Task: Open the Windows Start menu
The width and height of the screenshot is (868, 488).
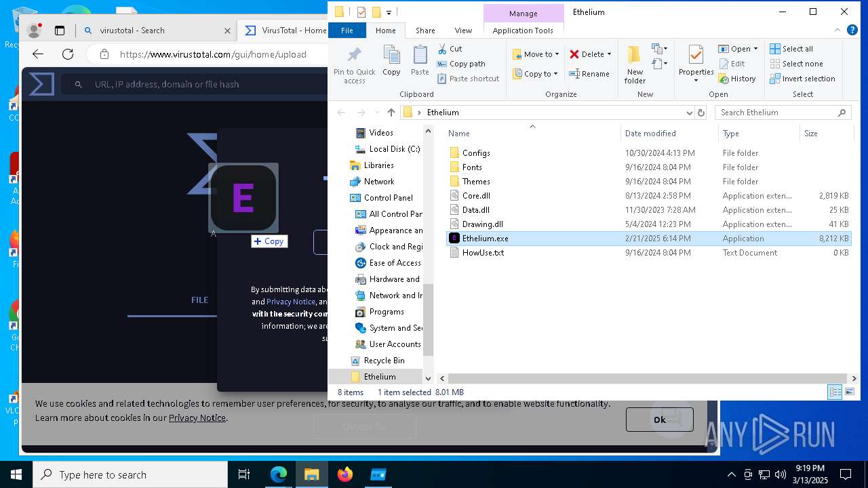Action: pyautogui.click(x=16, y=474)
